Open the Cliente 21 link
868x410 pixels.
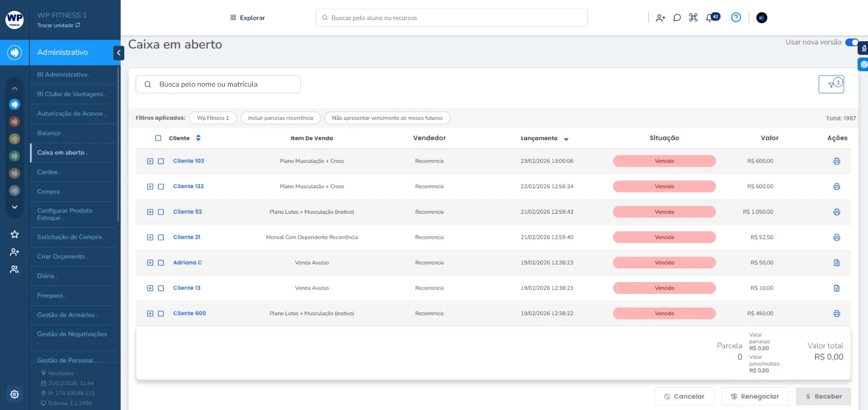187,237
